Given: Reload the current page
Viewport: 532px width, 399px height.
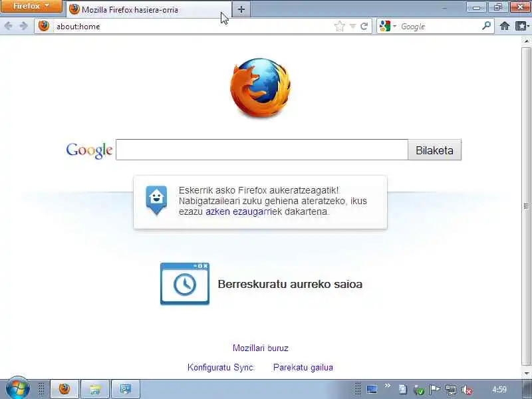Looking at the screenshot, I should coord(364,26).
